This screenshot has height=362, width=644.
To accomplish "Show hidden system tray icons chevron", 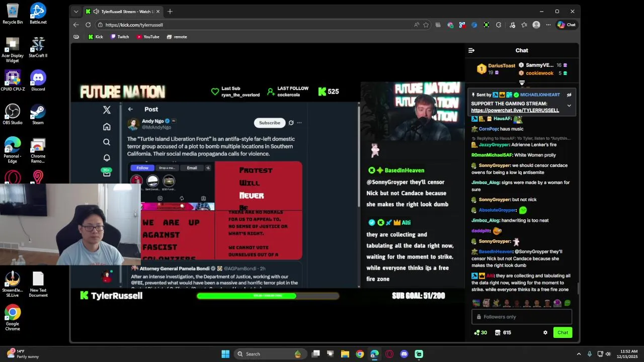I will click(579, 354).
